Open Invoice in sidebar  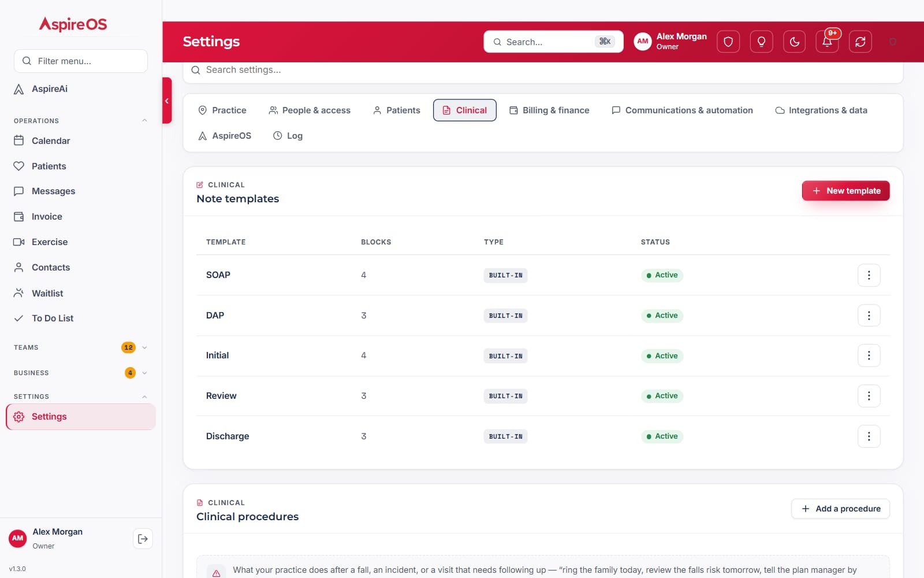(x=81, y=217)
